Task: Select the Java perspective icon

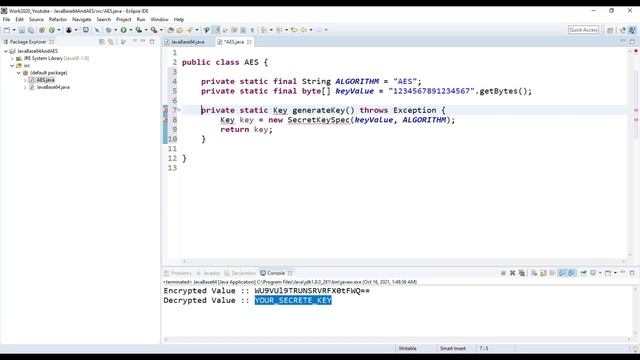Action: pos(631,30)
